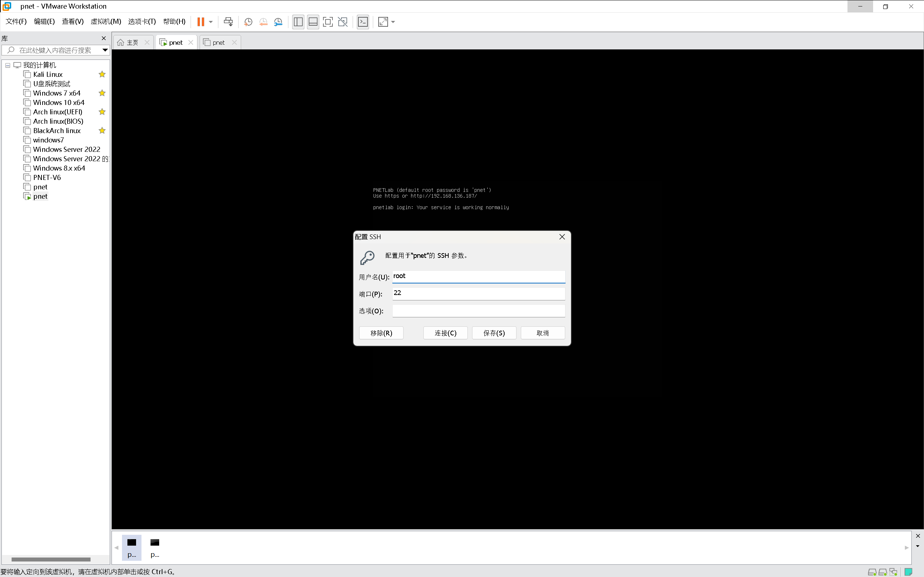Toggle the thumbnail bar display
The image size is (924, 577).
pos(313,22)
